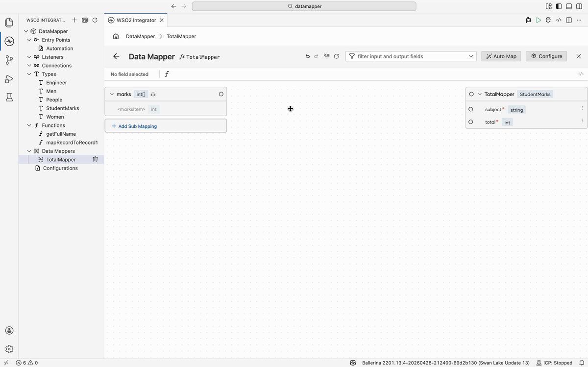The image size is (588, 367).
Task: Select the TotalMapper root input port
Action: coord(471,94)
